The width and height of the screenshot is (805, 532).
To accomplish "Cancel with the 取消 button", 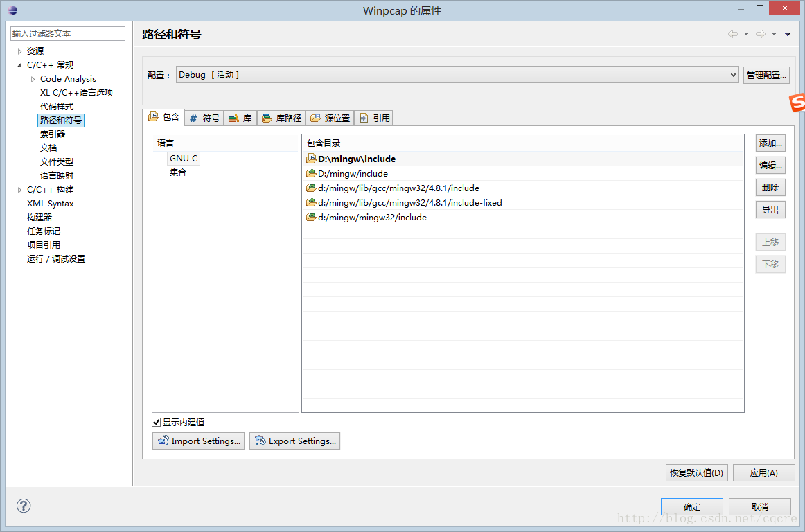I will [759, 506].
